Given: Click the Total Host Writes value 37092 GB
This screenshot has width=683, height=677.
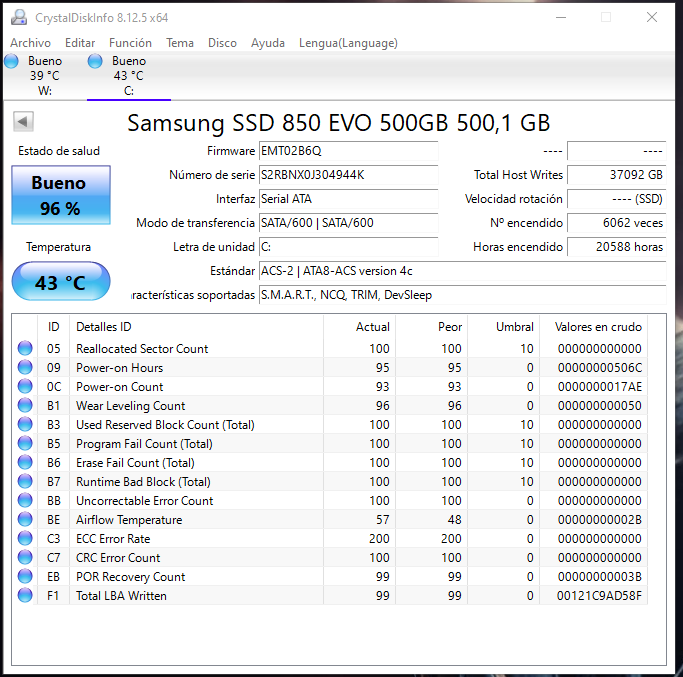Looking at the screenshot, I should (617, 175).
